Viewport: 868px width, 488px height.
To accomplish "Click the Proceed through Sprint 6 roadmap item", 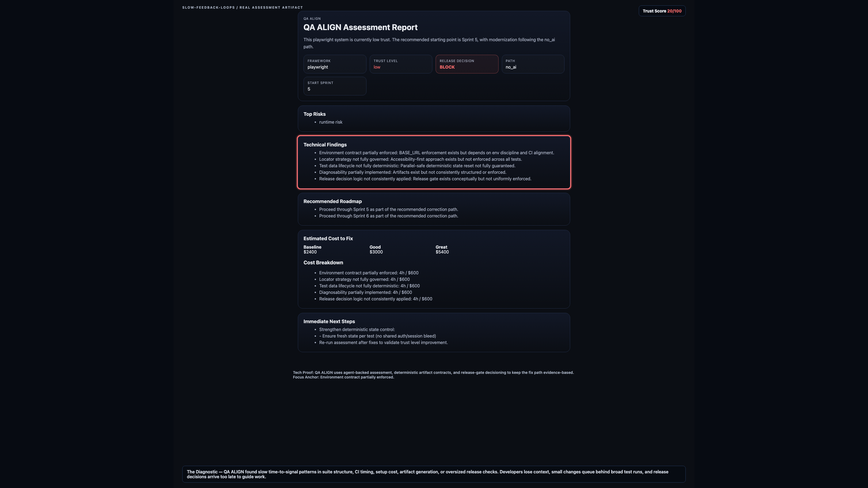I will pos(388,216).
